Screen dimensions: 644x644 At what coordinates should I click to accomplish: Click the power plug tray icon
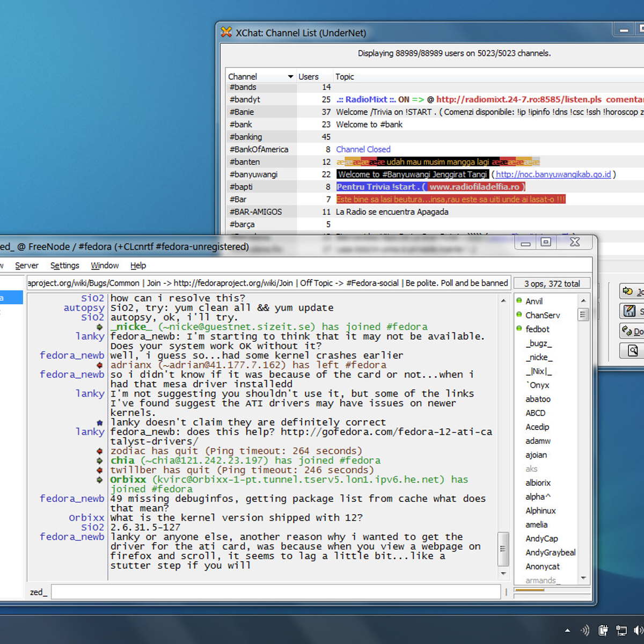(x=603, y=630)
